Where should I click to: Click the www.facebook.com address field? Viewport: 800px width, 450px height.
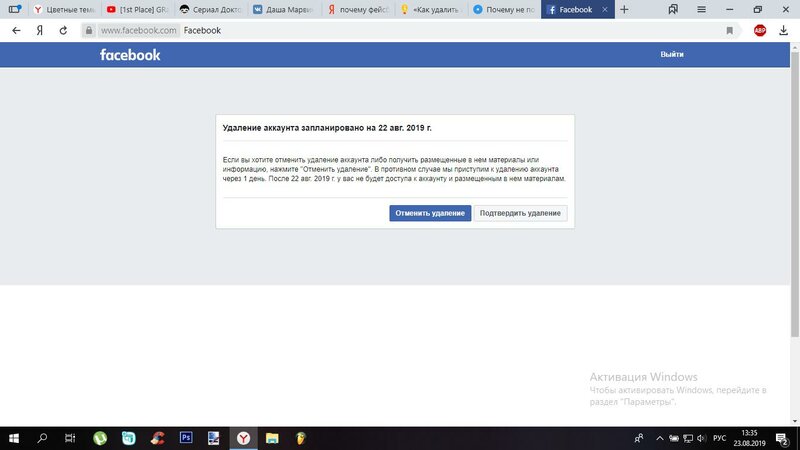coord(139,31)
